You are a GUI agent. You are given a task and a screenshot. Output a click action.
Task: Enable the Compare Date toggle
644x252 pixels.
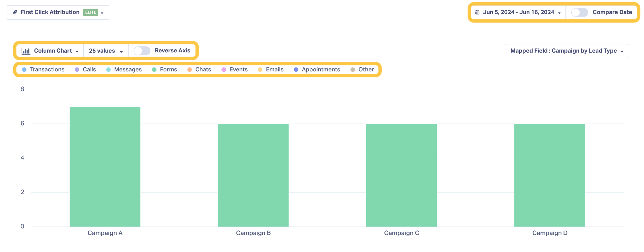(579, 12)
